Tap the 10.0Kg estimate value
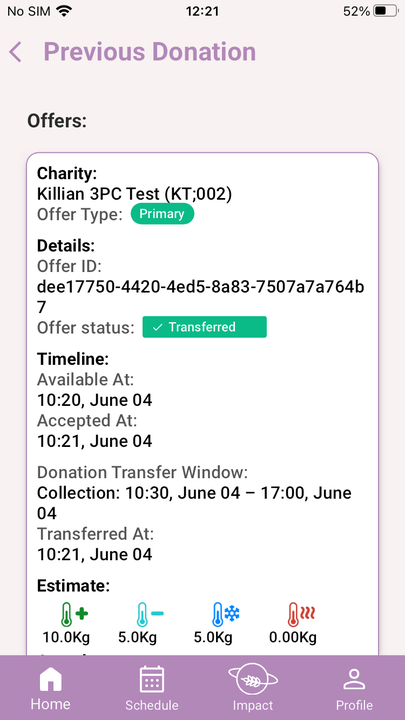The width and height of the screenshot is (405, 720). point(66,637)
